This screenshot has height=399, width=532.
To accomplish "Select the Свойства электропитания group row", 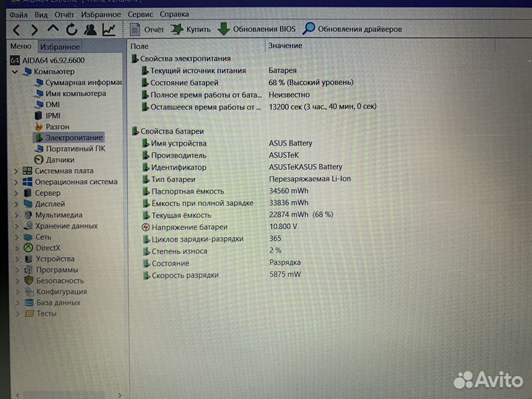I will (x=182, y=58).
